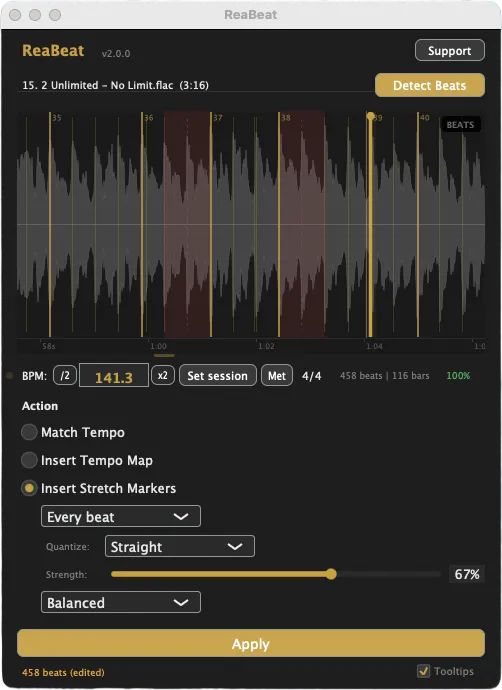This screenshot has width=502, height=690.
Task: Open the Every beat dropdown
Action: coord(121,516)
